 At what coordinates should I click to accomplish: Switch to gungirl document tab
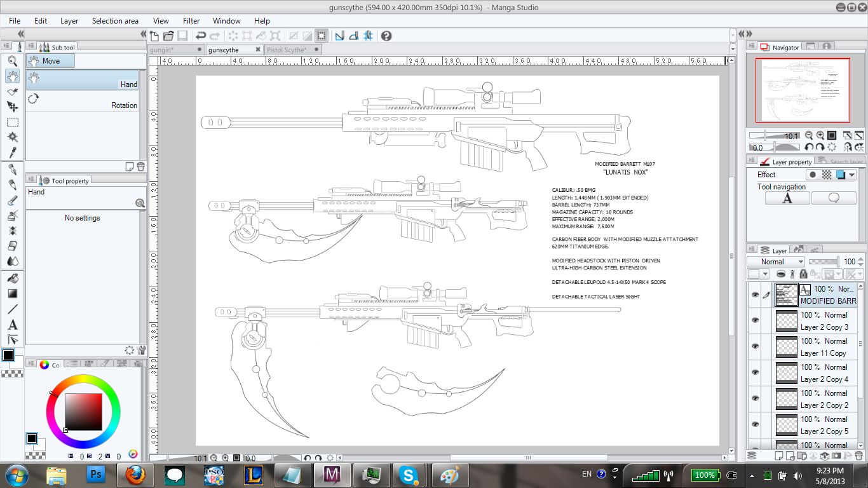pyautogui.click(x=175, y=50)
